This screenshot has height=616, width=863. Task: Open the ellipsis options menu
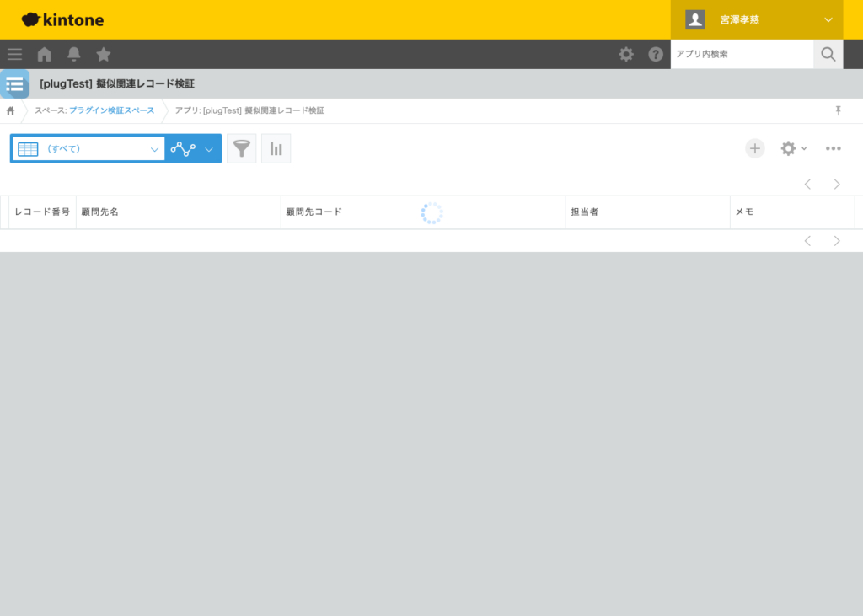834,148
